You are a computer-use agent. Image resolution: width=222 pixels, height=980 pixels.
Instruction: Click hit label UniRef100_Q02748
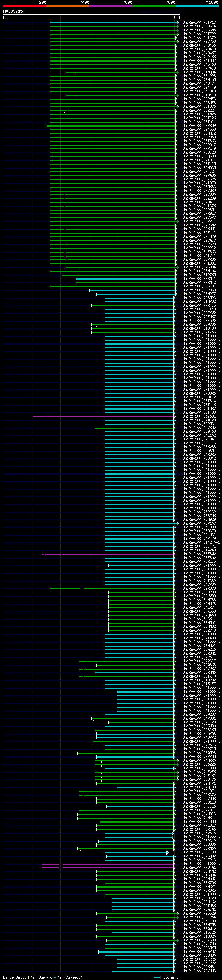click(x=199, y=630)
